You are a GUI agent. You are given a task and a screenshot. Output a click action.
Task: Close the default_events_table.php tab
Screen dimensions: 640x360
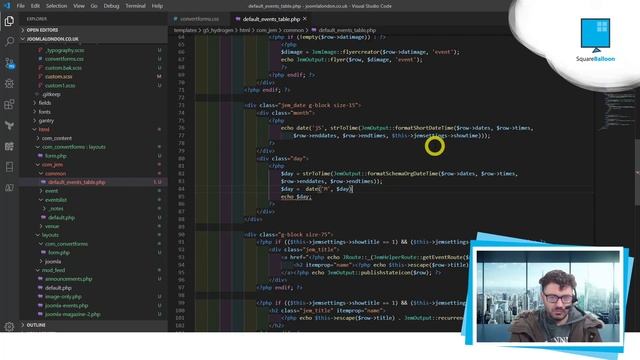(305, 19)
